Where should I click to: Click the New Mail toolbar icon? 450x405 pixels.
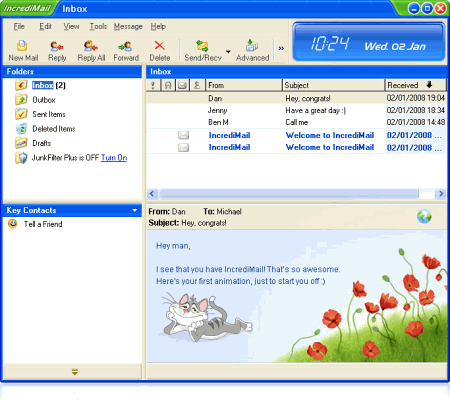pyautogui.click(x=23, y=50)
